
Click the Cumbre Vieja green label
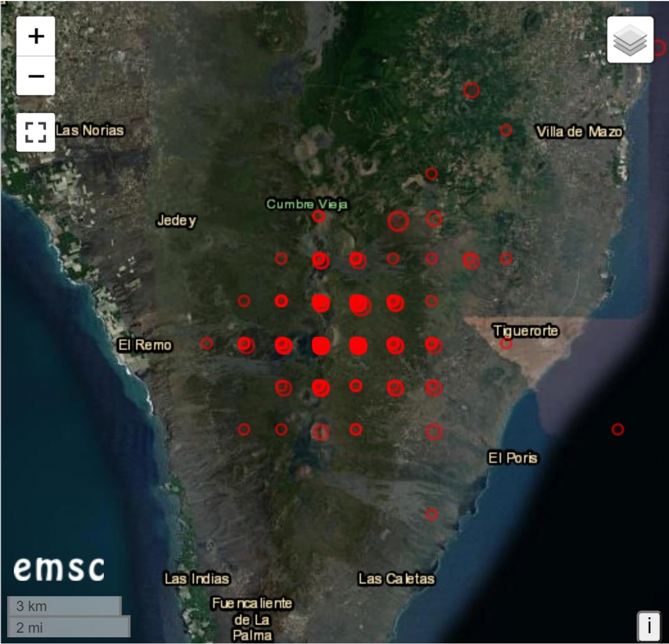click(307, 204)
